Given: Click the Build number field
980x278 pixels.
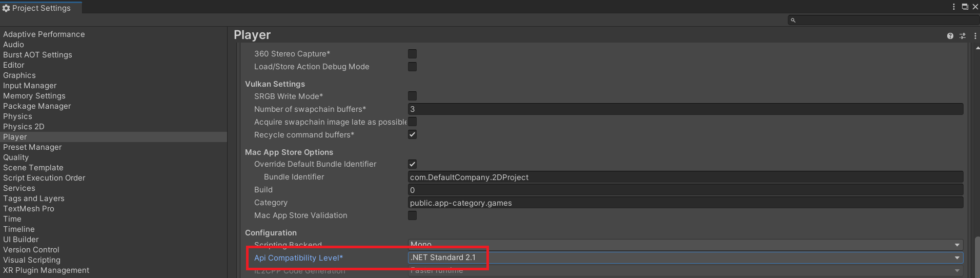Looking at the screenshot, I should click(x=685, y=190).
